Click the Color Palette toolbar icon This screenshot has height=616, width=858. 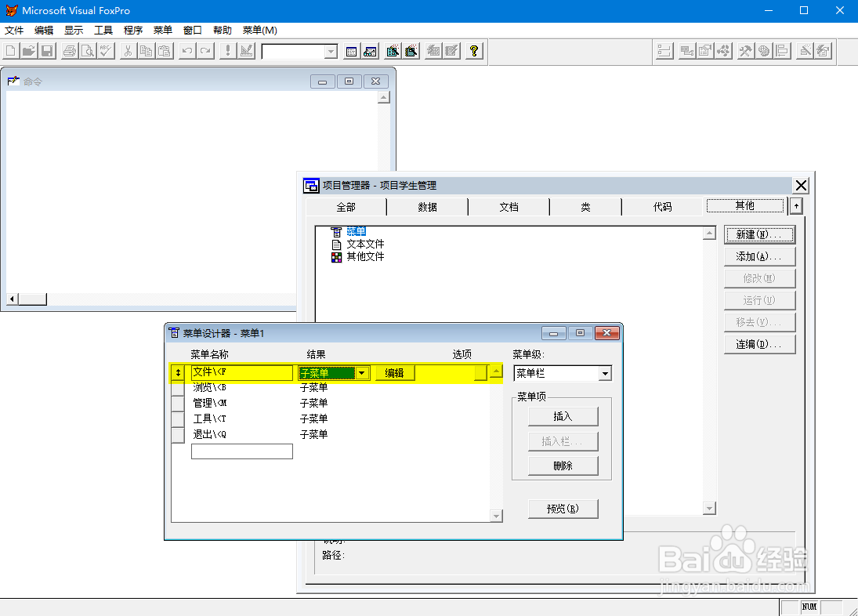point(764,52)
